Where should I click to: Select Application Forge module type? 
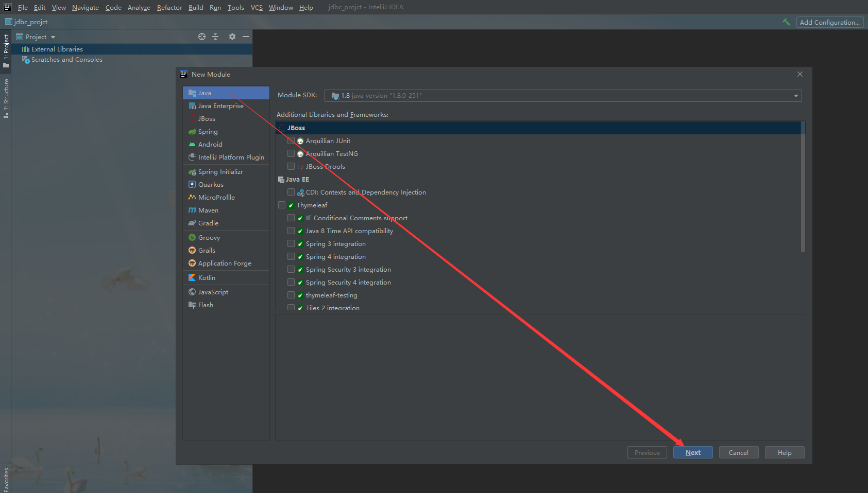tap(226, 263)
